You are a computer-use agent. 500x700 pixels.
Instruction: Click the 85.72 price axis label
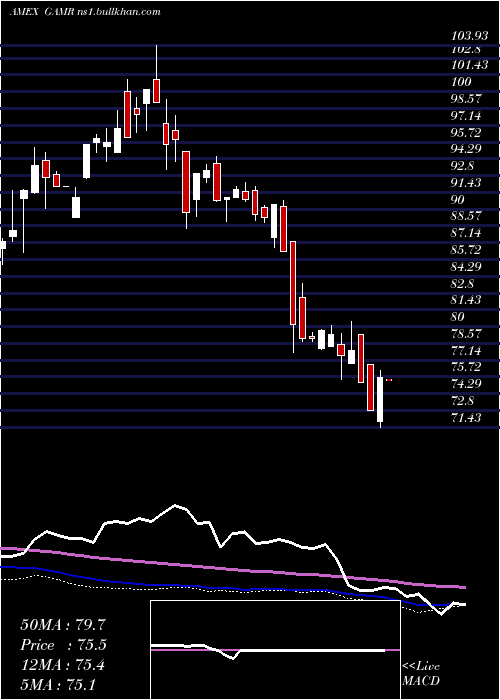click(467, 250)
